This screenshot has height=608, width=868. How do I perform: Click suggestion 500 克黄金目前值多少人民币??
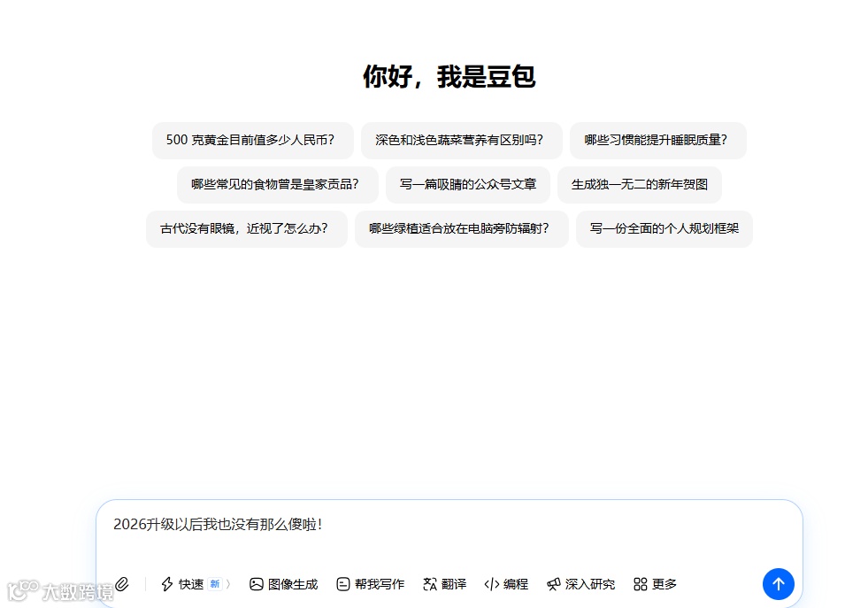click(x=252, y=140)
